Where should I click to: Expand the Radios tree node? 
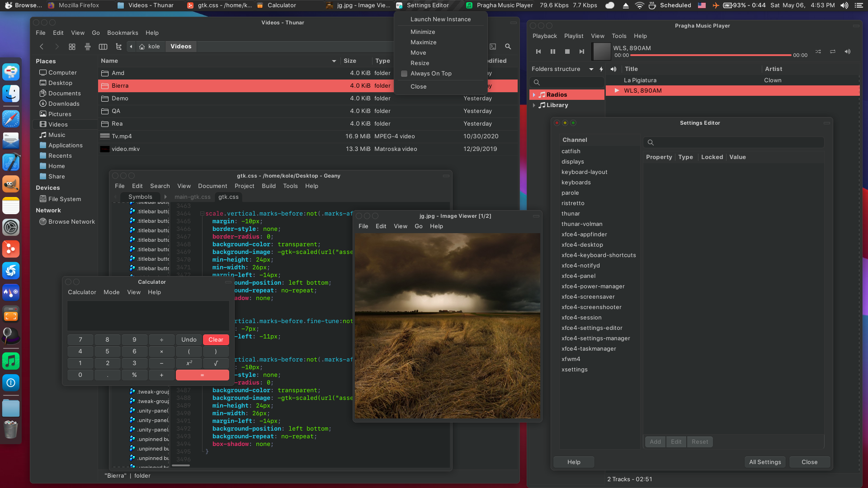(534, 95)
